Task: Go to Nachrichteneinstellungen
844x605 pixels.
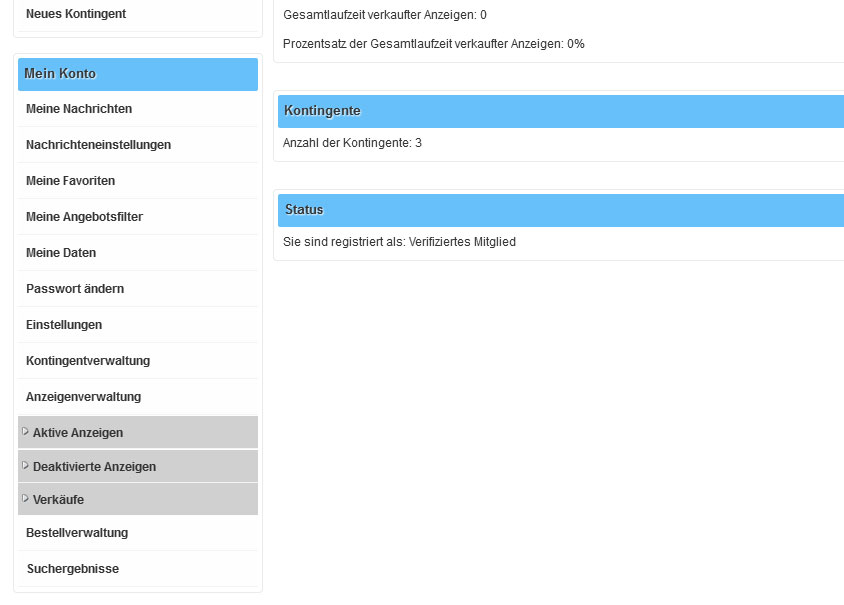Action: [x=138, y=145]
